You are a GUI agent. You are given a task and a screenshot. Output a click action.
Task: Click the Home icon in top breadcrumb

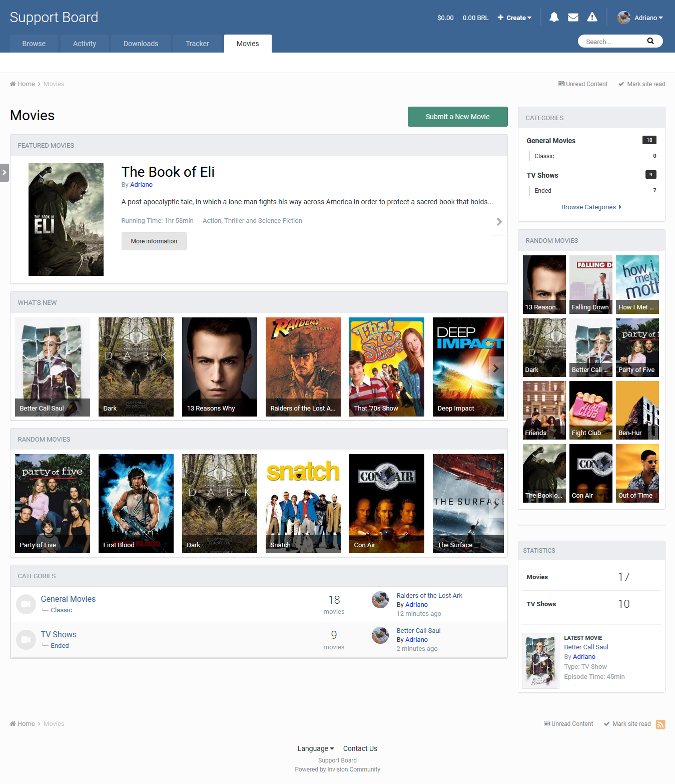click(x=13, y=84)
